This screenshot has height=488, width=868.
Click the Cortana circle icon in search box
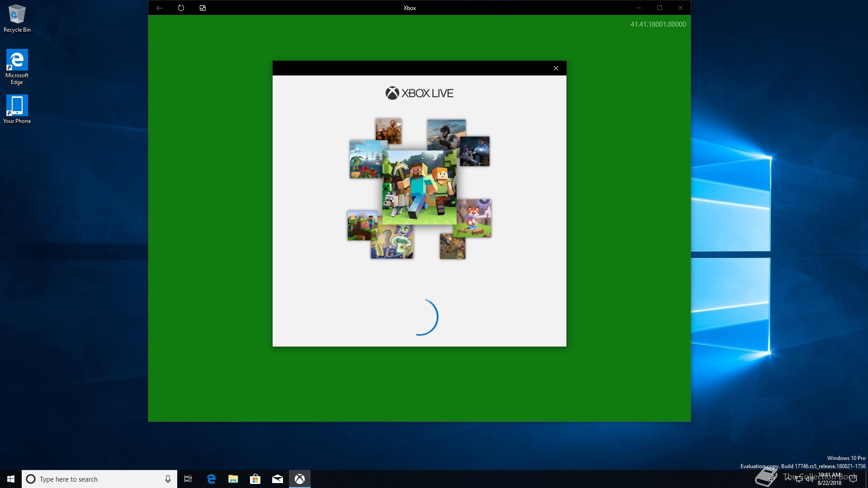(x=31, y=479)
